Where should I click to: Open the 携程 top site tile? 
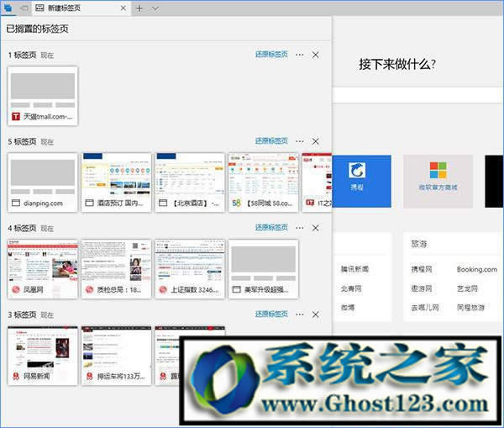pos(361,181)
